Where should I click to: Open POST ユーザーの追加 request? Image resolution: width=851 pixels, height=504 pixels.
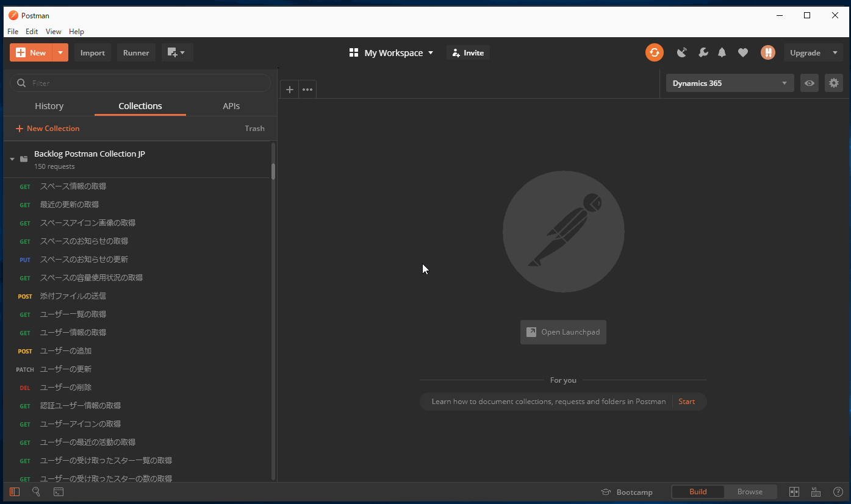click(137, 351)
